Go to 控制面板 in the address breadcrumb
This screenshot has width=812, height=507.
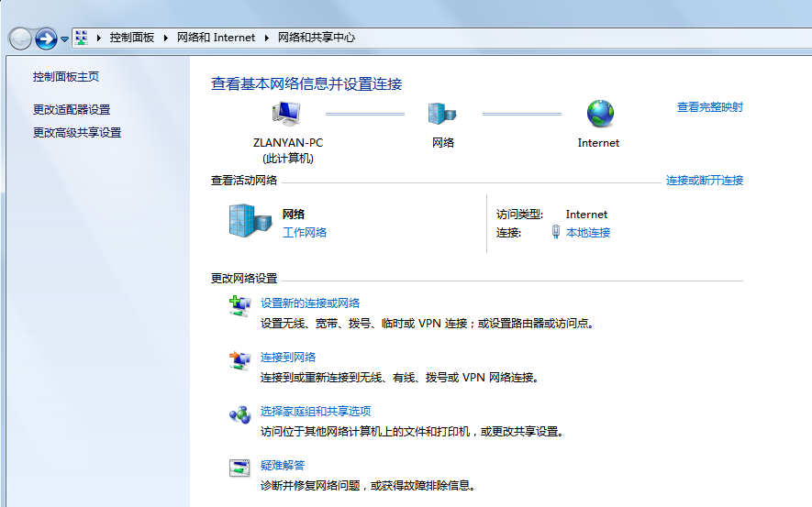131,38
